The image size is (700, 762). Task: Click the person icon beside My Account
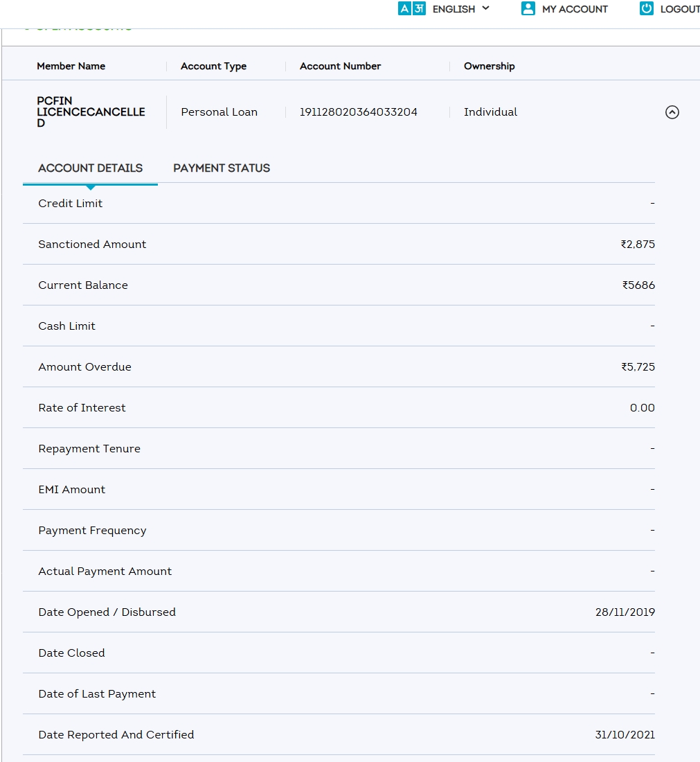tap(528, 9)
